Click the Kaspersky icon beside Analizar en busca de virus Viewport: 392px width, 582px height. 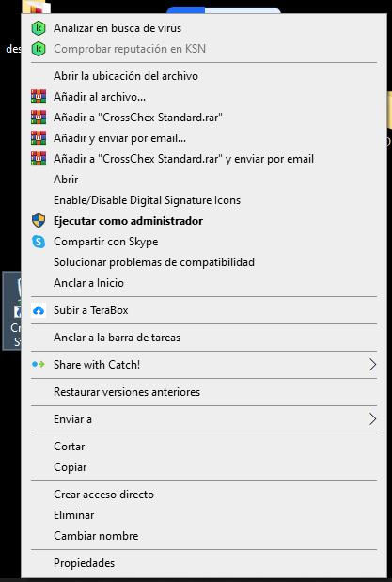tap(39, 28)
